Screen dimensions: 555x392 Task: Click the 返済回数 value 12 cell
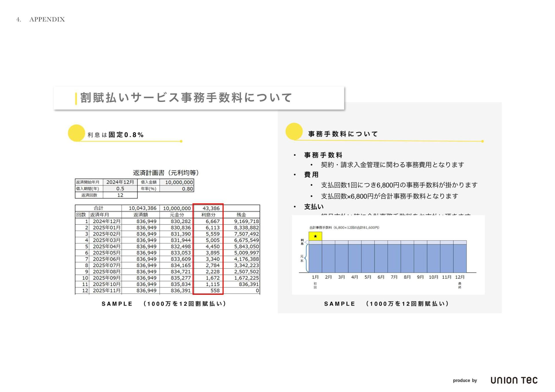[120, 195]
